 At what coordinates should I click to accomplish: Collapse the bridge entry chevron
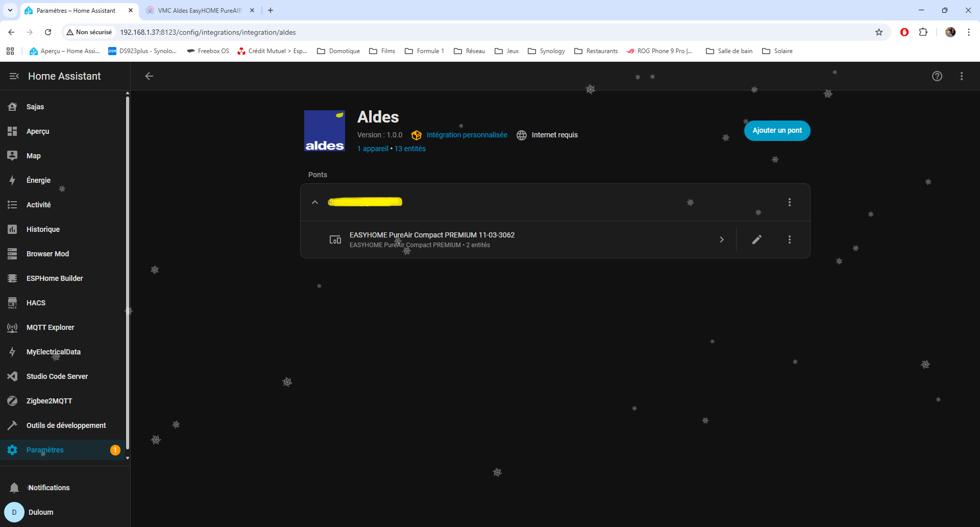pyautogui.click(x=315, y=202)
